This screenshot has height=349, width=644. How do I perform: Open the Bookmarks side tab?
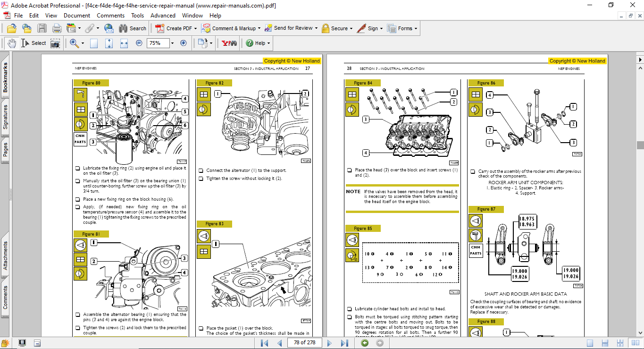pyautogui.click(x=6, y=77)
